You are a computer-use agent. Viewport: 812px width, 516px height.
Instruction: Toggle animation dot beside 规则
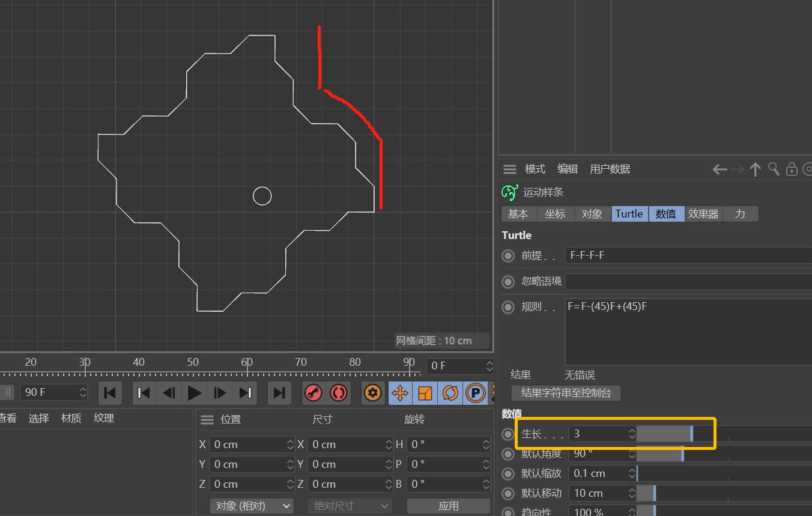pos(508,307)
